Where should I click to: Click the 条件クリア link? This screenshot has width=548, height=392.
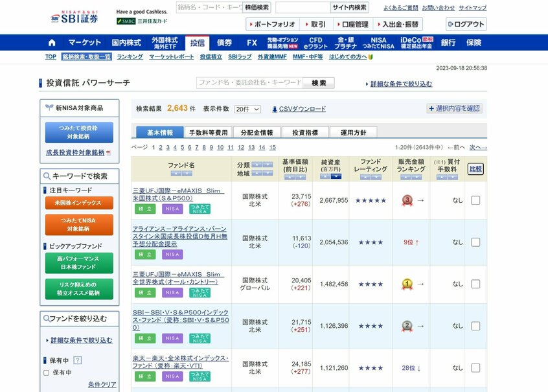click(102, 384)
